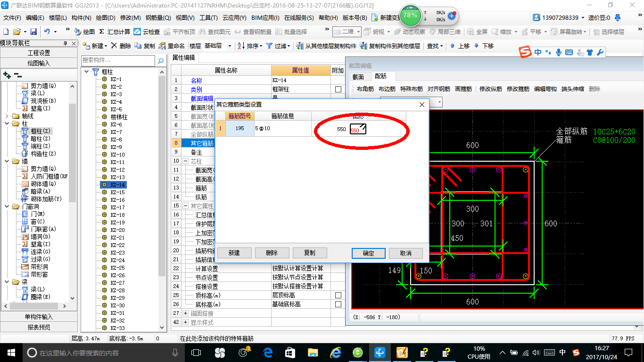
Task: Click 删除 button in stirrup type dialog
Action: (272, 253)
